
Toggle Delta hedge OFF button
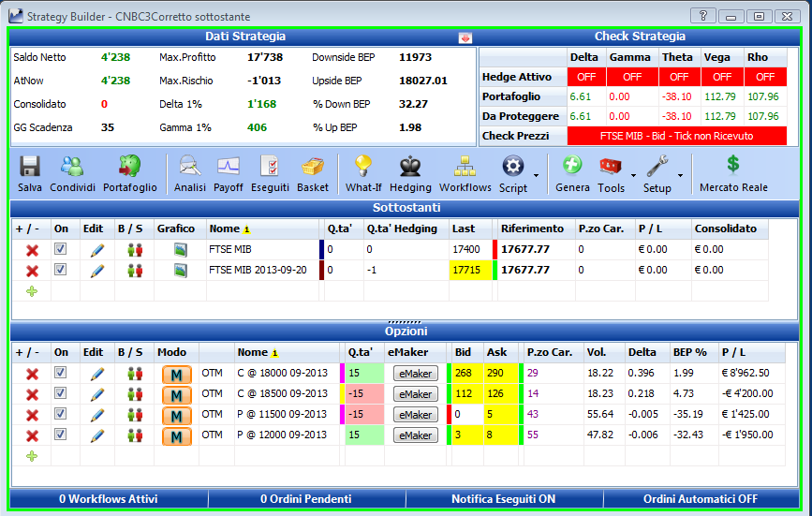pos(586,77)
